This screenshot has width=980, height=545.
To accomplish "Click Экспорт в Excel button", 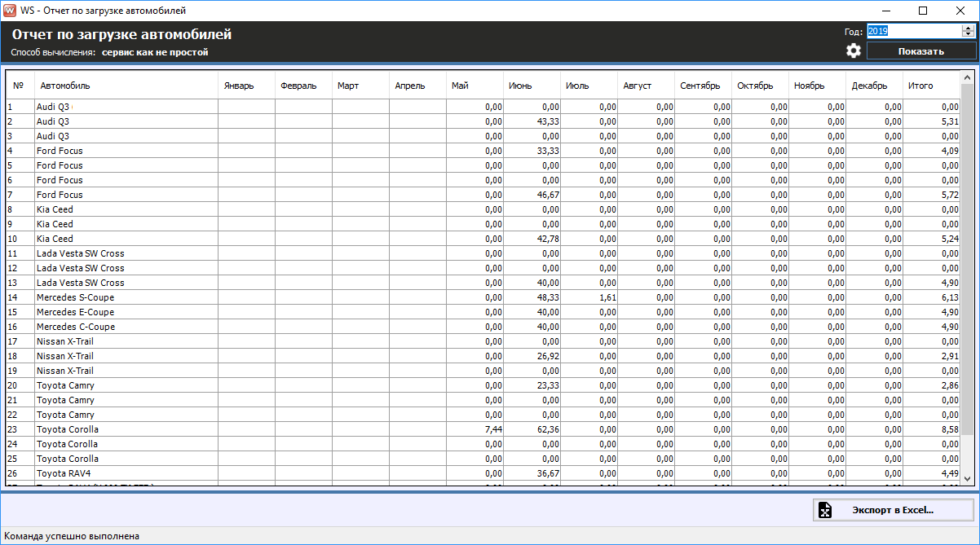I will coord(894,510).
